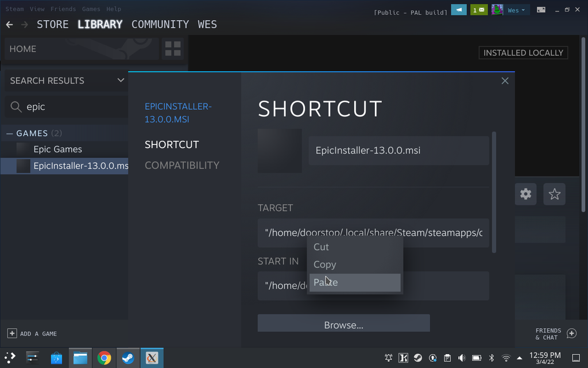Click the Steam icon in the taskbar
Viewport: 588px width, 368px height.
[128, 358]
